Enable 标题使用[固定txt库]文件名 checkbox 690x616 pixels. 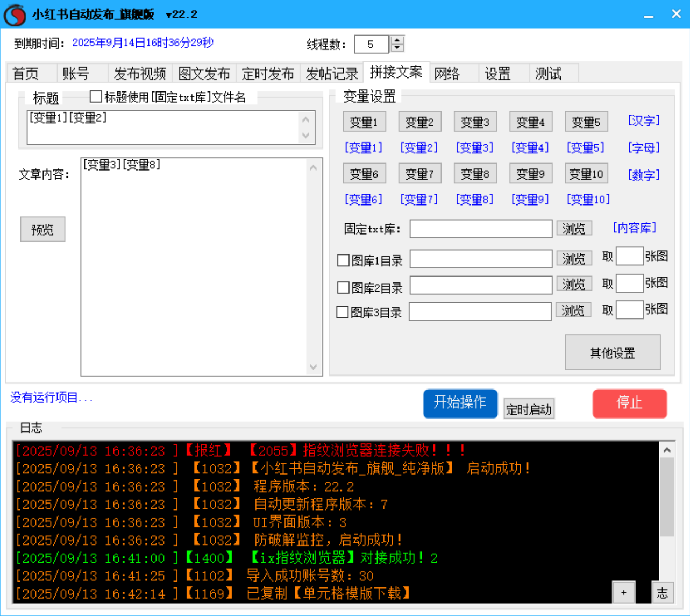(x=96, y=97)
